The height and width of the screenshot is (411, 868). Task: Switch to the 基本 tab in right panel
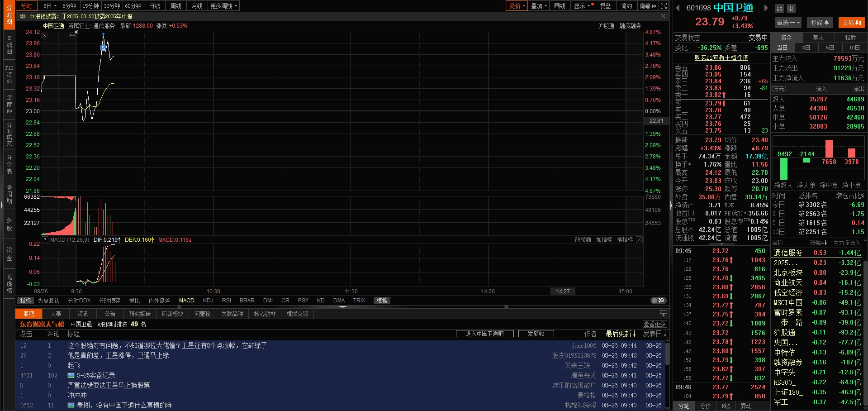tap(818, 38)
